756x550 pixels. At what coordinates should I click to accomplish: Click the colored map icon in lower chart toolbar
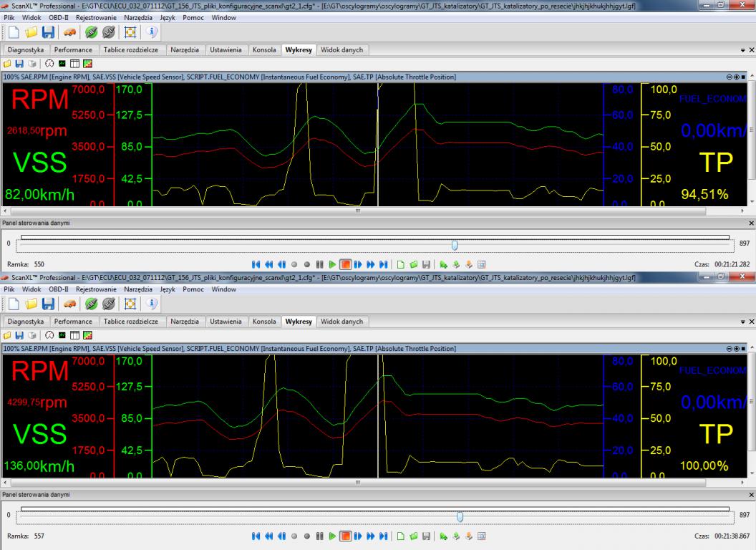[87, 336]
